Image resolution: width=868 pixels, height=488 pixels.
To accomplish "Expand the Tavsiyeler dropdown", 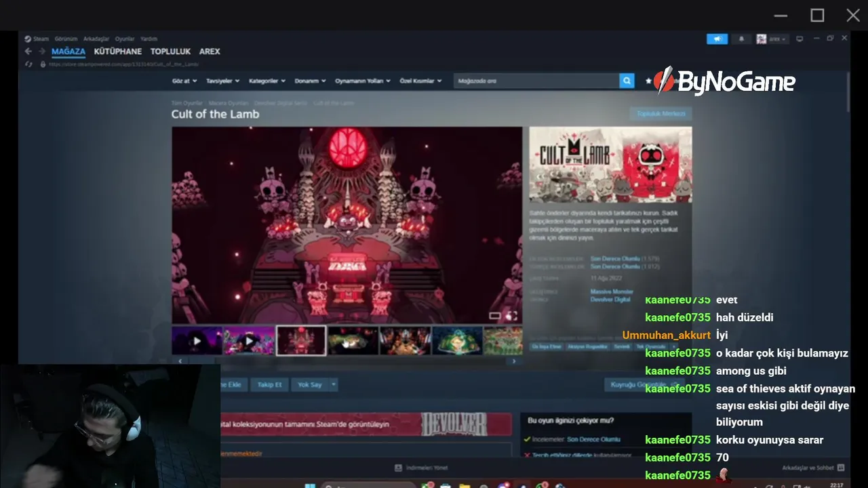I will [223, 81].
